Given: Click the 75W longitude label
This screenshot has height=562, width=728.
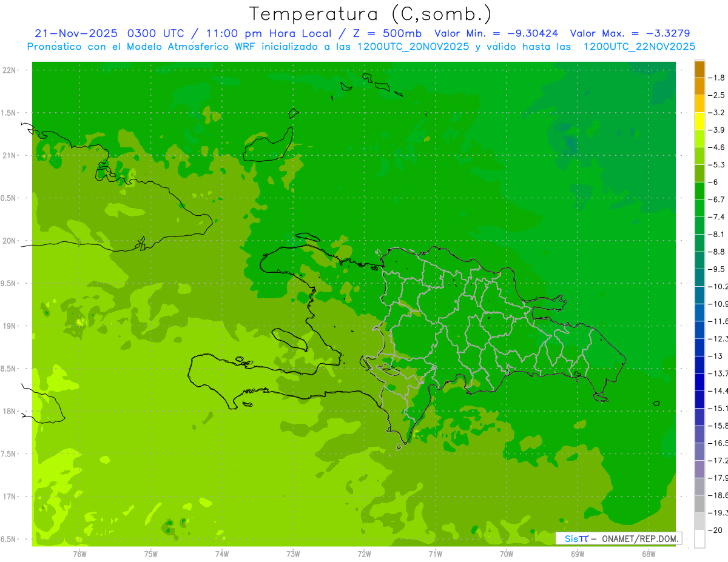Looking at the screenshot, I should (151, 554).
